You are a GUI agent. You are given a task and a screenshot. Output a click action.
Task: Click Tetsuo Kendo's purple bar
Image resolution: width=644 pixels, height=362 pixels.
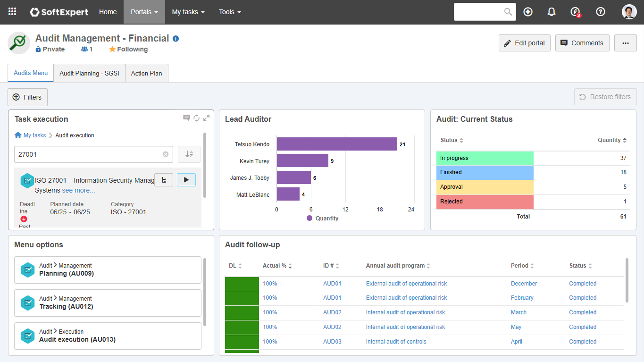[337, 144]
